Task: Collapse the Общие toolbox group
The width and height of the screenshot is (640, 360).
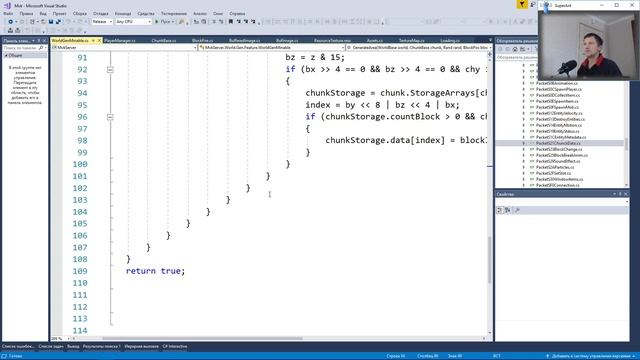Action: pos(6,56)
